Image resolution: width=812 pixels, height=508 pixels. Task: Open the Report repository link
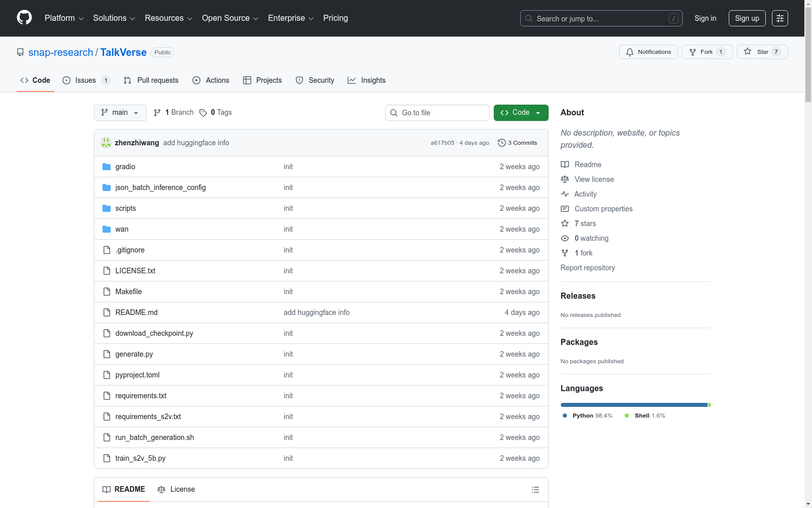(588, 268)
